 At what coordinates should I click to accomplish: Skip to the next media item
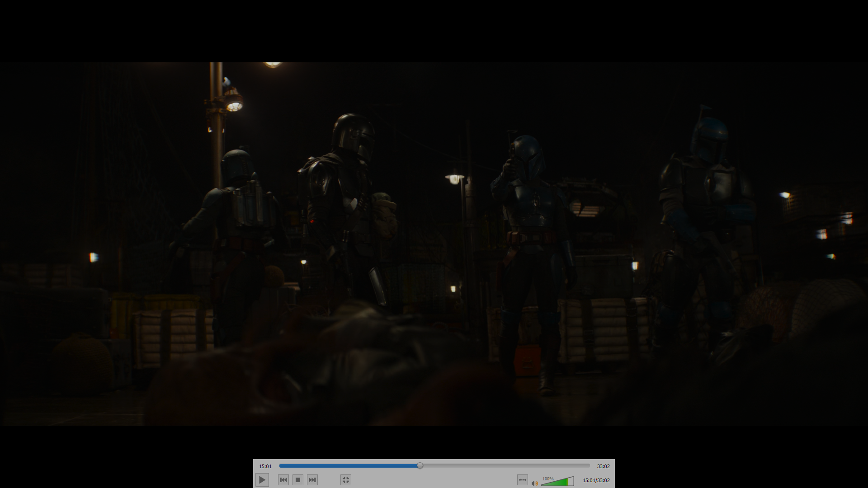click(x=312, y=480)
